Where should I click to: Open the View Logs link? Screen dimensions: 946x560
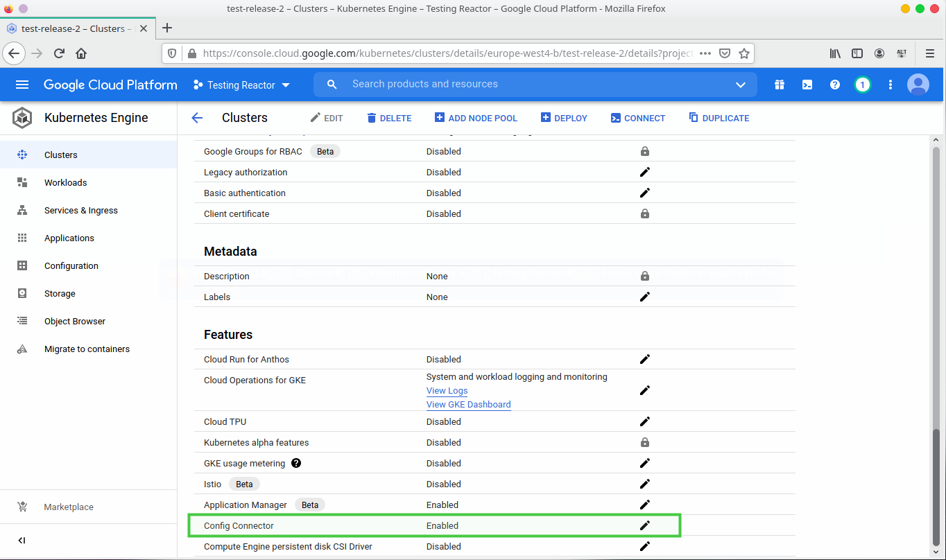[x=447, y=391]
